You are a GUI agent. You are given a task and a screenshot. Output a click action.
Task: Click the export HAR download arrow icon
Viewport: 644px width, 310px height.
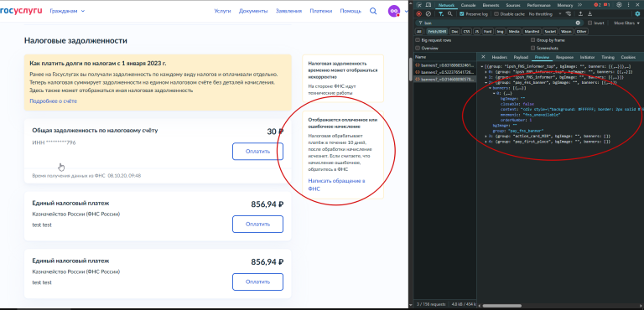(589, 13)
